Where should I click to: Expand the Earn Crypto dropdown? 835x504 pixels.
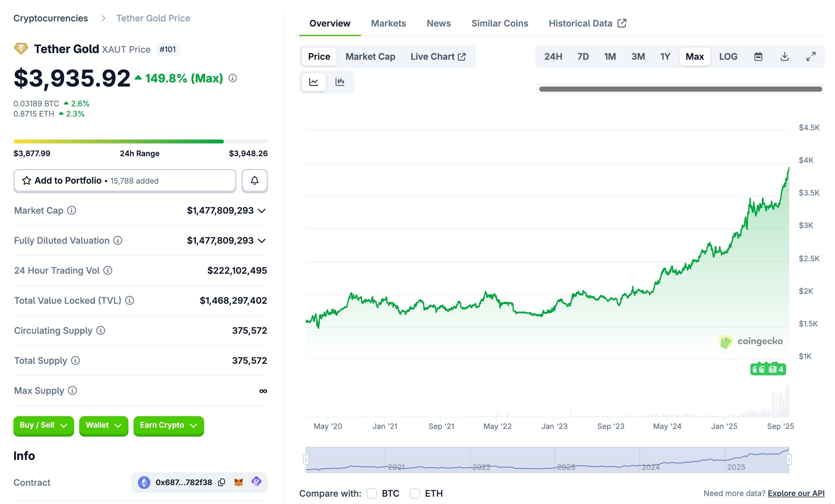click(x=168, y=425)
